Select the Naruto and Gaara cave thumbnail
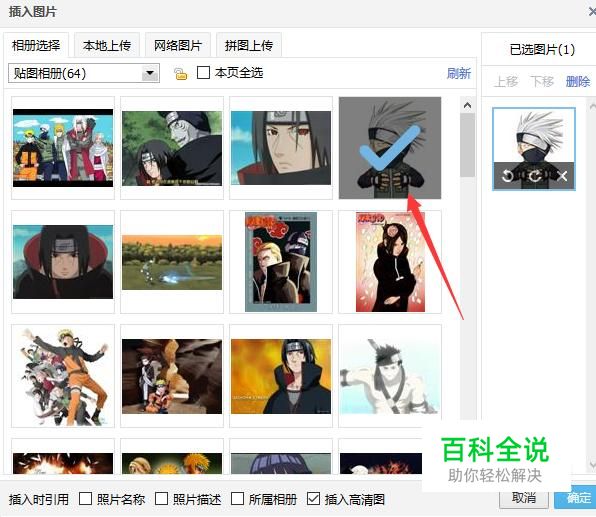Image resolution: width=596 pixels, height=517 pixels. pyautogui.click(x=172, y=376)
